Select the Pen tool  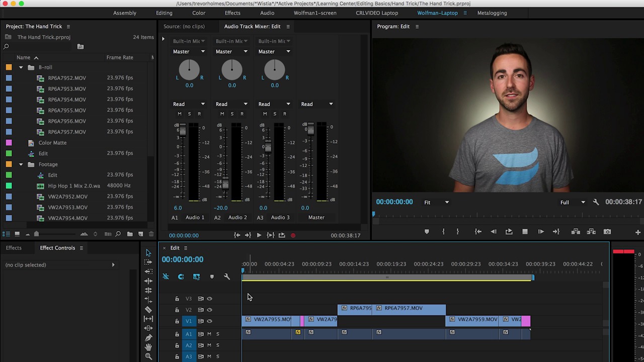pos(148,337)
